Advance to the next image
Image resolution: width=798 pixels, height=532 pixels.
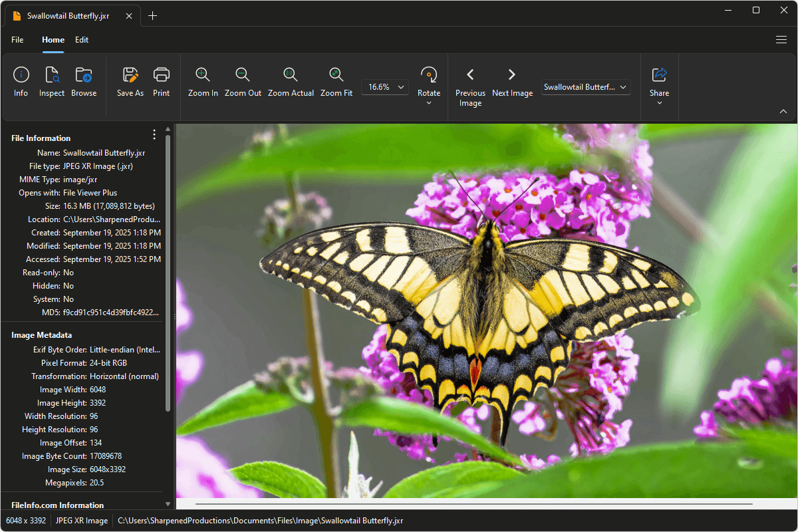(x=512, y=75)
